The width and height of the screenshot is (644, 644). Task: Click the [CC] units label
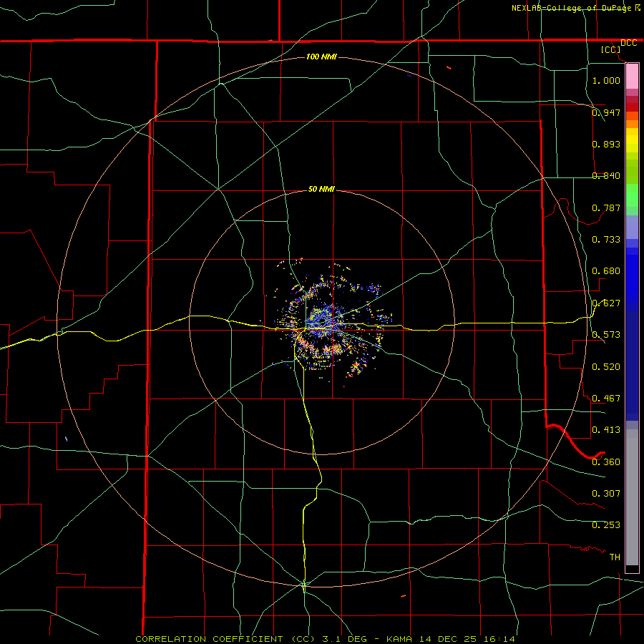(611, 49)
